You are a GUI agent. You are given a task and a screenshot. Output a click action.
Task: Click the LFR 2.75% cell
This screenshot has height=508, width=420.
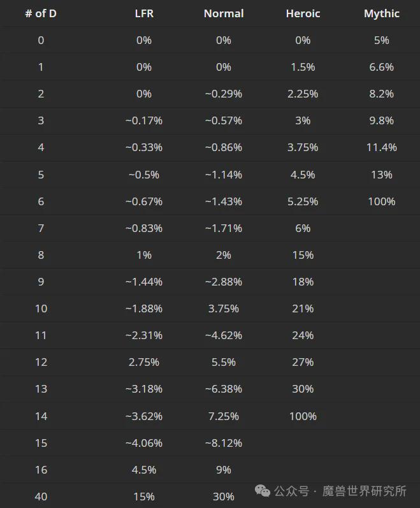[x=144, y=362]
